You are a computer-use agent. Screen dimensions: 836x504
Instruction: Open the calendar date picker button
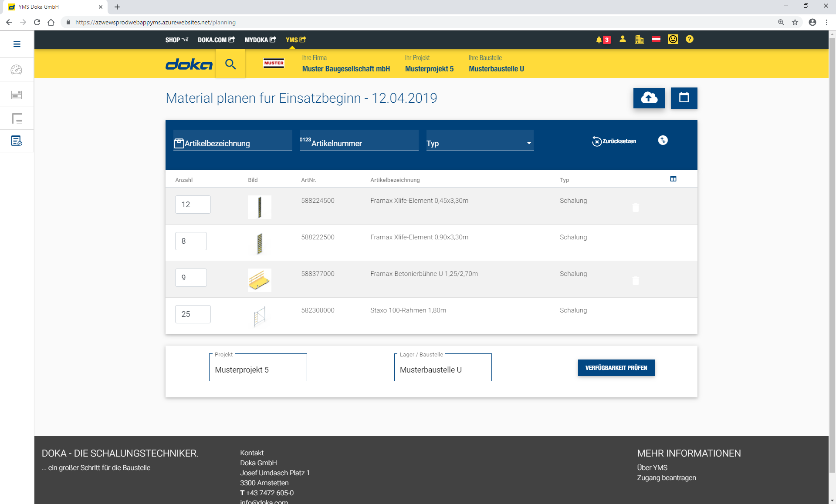pyautogui.click(x=684, y=98)
